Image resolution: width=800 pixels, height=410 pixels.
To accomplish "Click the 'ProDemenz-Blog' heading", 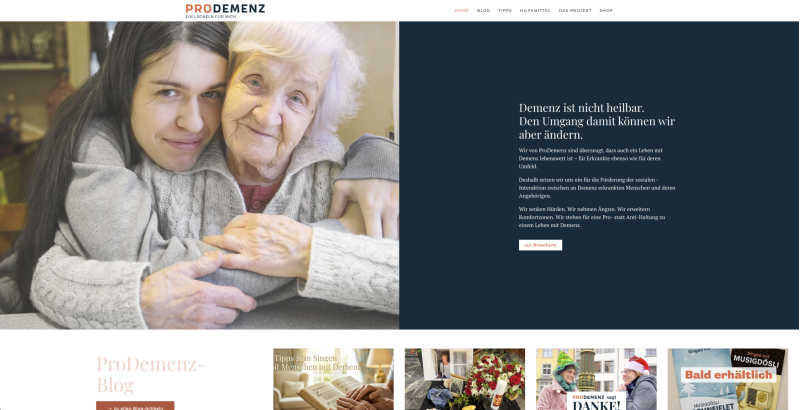I will [151, 375].
